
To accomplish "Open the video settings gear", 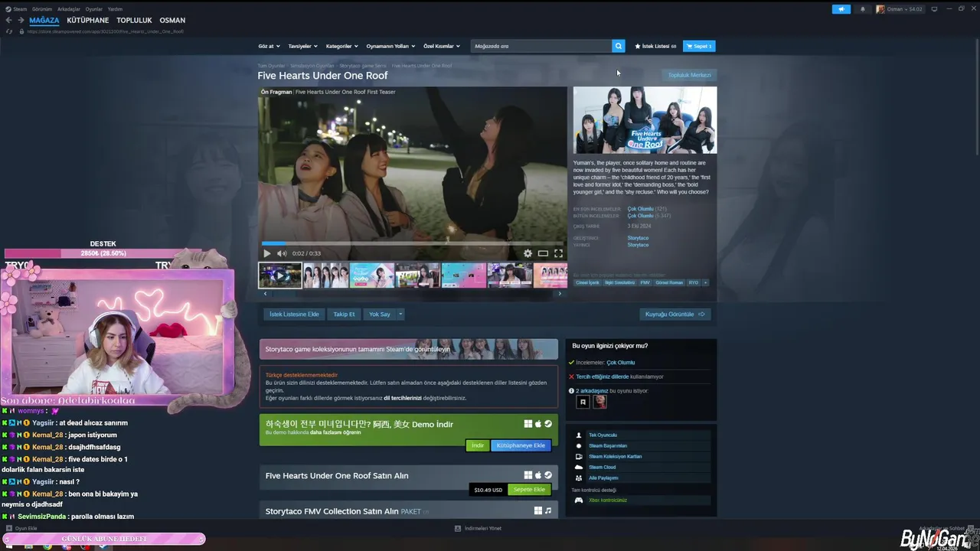I will coord(528,253).
